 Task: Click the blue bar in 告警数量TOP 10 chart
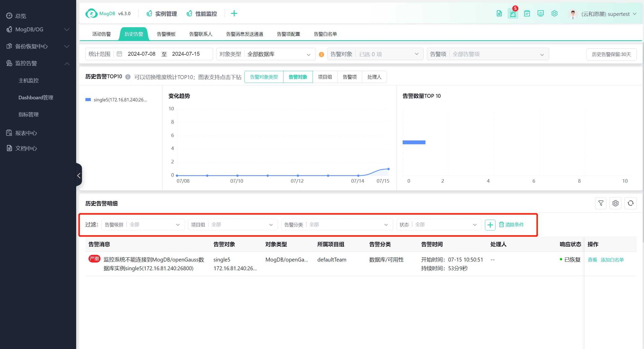point(414,142)
